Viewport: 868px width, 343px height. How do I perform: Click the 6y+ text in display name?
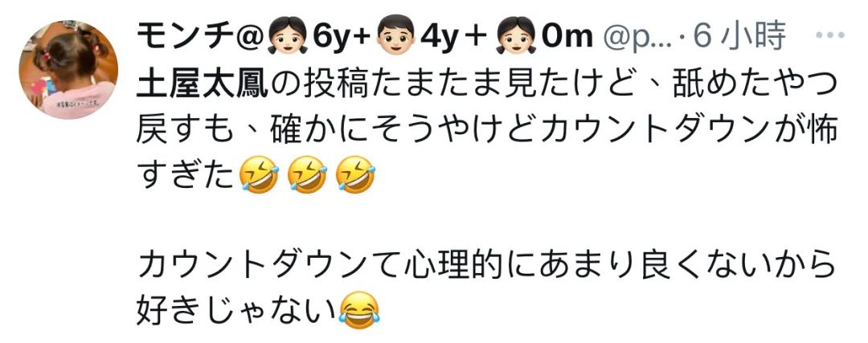coord(341,37)
